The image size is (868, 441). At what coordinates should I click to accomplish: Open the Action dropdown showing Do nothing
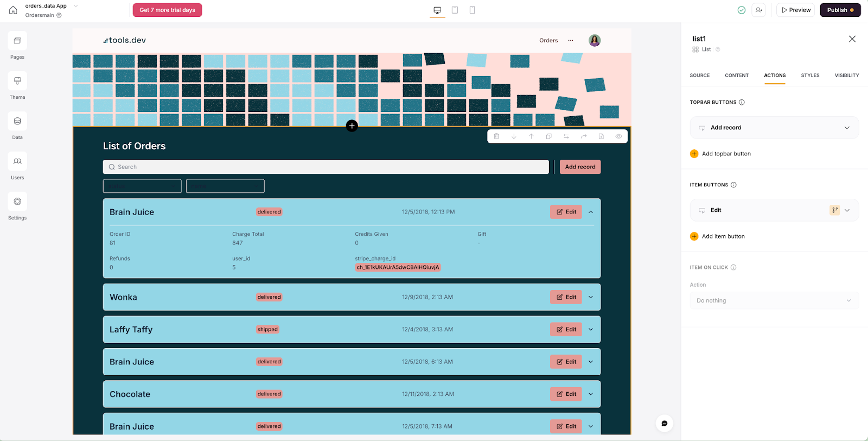[x=774, y=300]
